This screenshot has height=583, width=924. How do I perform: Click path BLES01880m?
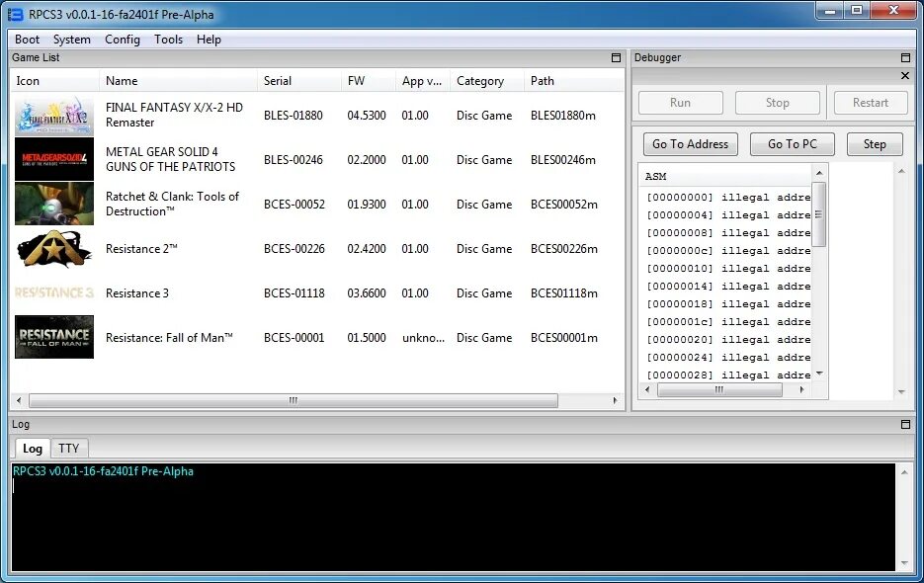(x=562, y=116)
